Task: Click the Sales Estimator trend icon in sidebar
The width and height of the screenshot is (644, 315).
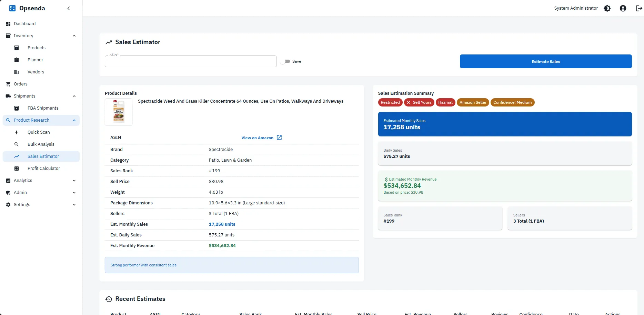Action: pyautogui.click(x=17, y=156)
